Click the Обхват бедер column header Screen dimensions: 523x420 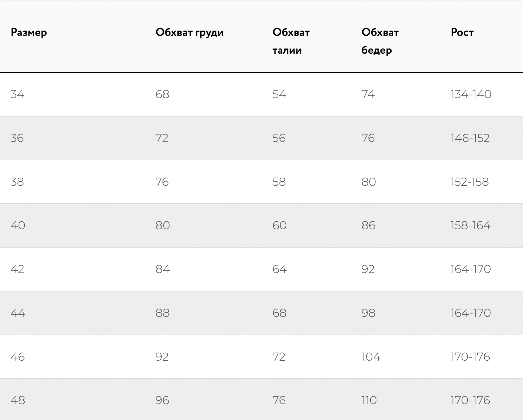pyautogui.click(x=380, y=41)
